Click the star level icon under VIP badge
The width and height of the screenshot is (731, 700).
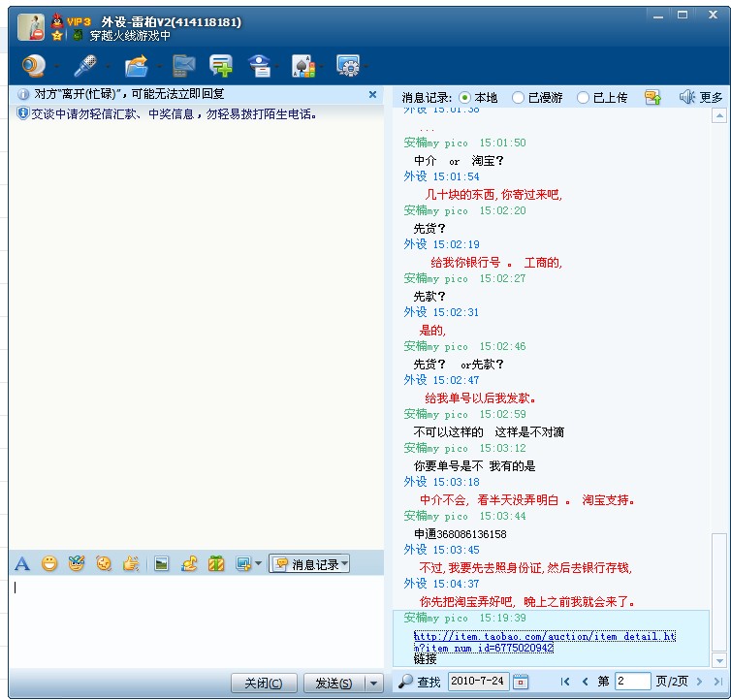point(57,36)
